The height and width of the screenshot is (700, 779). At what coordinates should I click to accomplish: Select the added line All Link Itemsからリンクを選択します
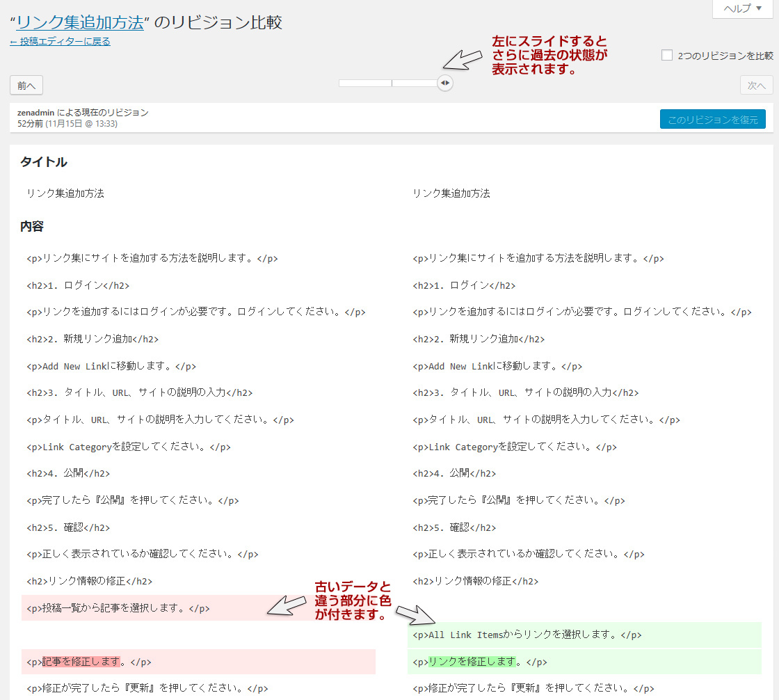coord(527,635)
